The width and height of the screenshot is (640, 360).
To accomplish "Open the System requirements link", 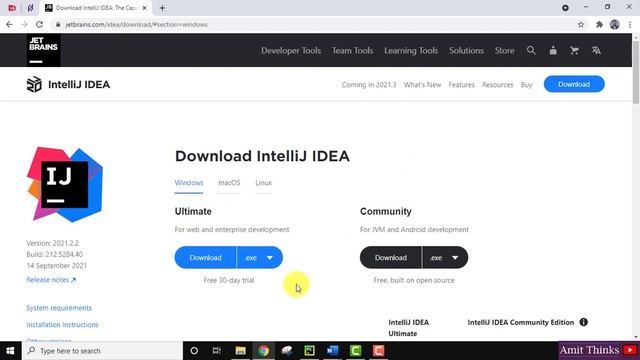I will coord(59,308).
